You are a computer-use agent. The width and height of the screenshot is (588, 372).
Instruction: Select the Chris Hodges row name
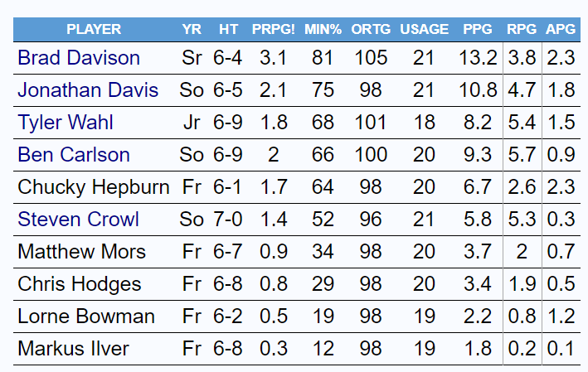[x=80, y=284]
